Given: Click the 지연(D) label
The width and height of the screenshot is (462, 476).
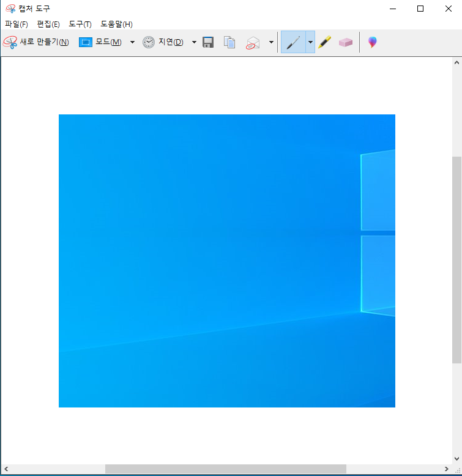Looking at the screenshot, I should point(171,42).
